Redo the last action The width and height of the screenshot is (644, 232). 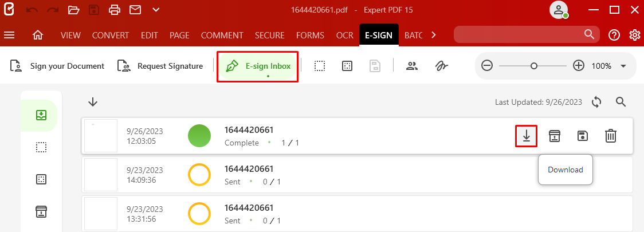[x=53, y=10]
